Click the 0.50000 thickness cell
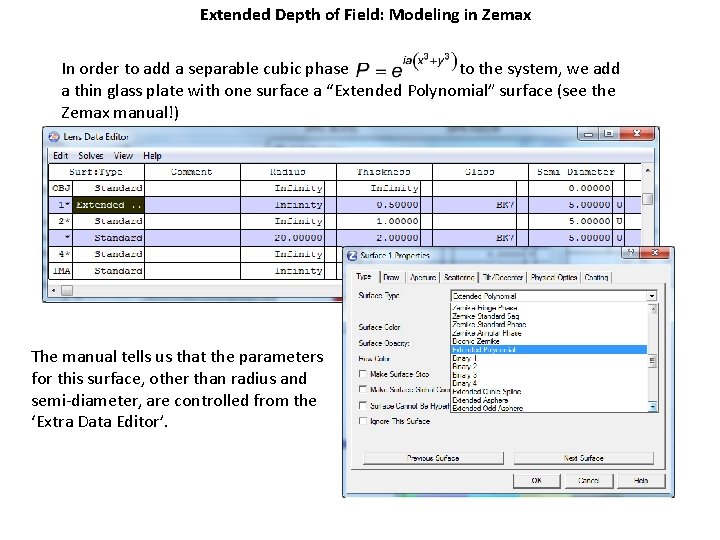 click(379, 205)
